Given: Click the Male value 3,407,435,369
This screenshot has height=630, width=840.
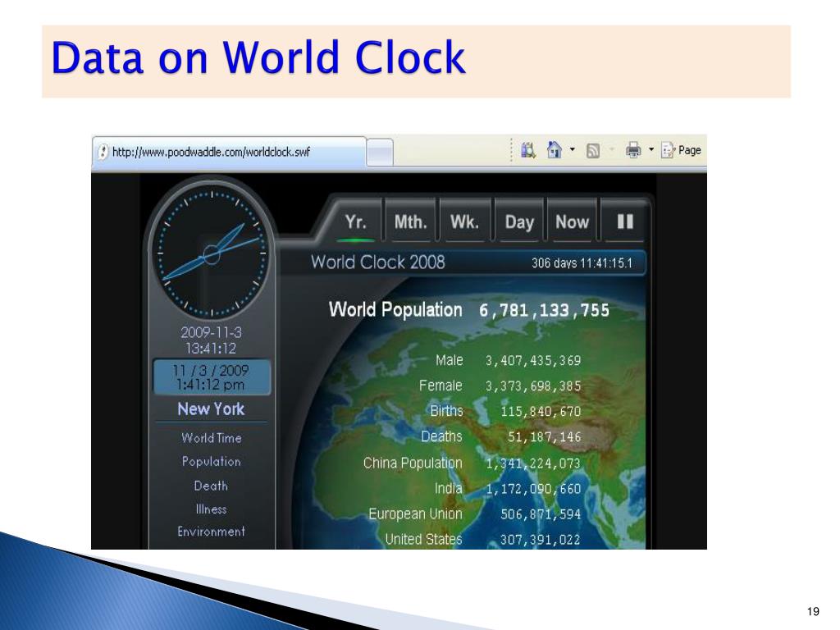Looking at the screenshot, I should [533, 361].
